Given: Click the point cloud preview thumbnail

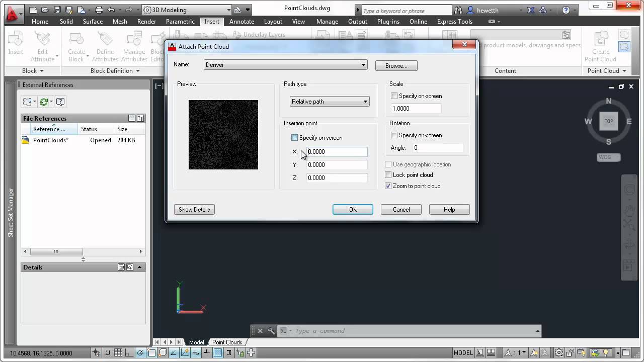Looking at the screenshot, I should [223, 135].
